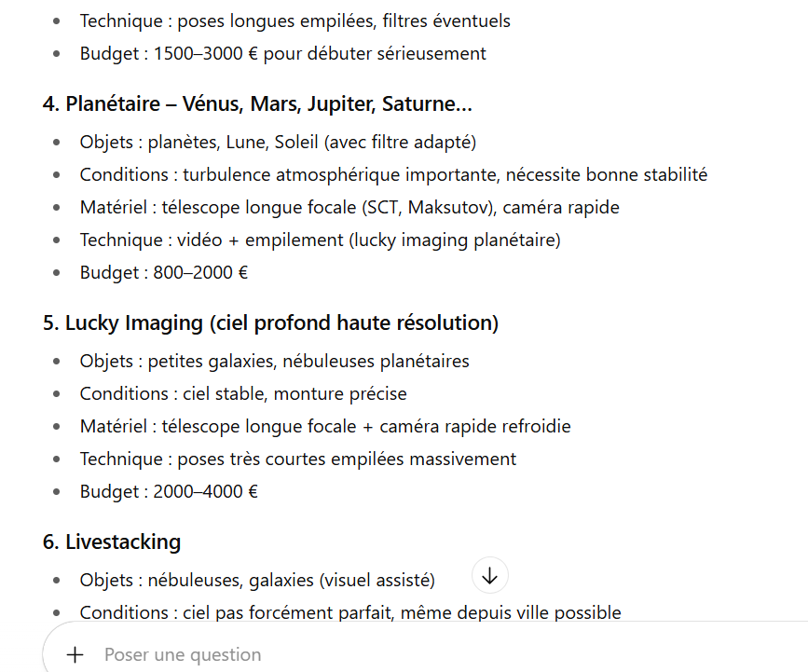Click the poses très courtes technique line
The image size is (808, 672).
click(297, 459)
